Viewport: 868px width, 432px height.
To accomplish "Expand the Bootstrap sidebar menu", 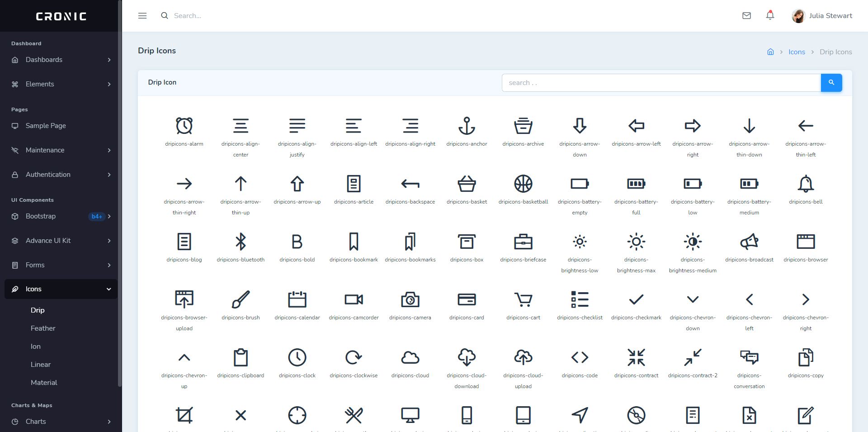I will [x=61, y=216].
